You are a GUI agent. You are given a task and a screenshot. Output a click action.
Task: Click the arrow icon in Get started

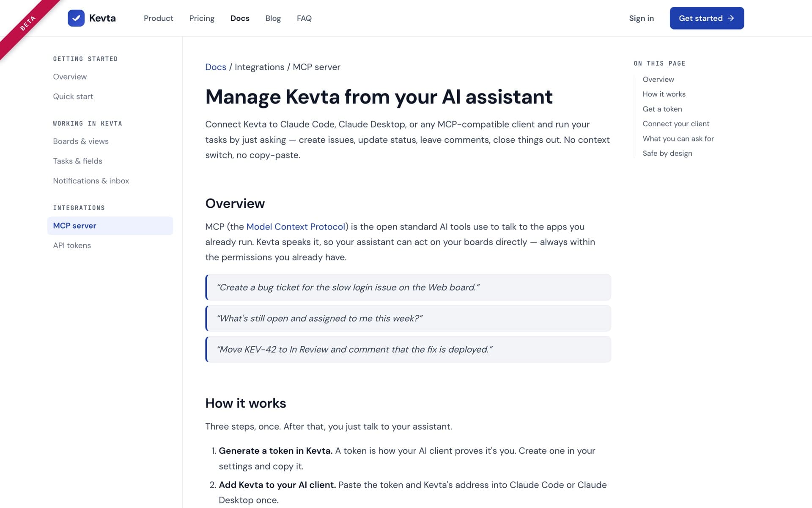click(731, 18)
